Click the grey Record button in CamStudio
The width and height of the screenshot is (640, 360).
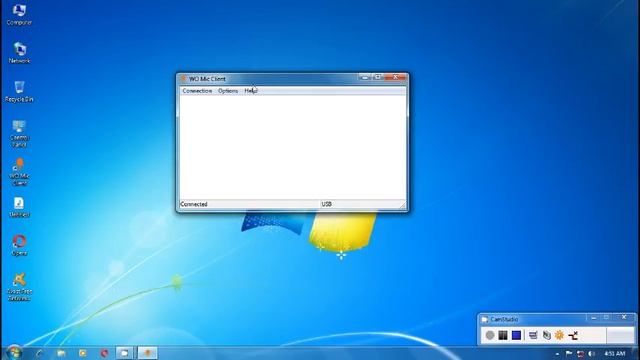tap(490, 335)
